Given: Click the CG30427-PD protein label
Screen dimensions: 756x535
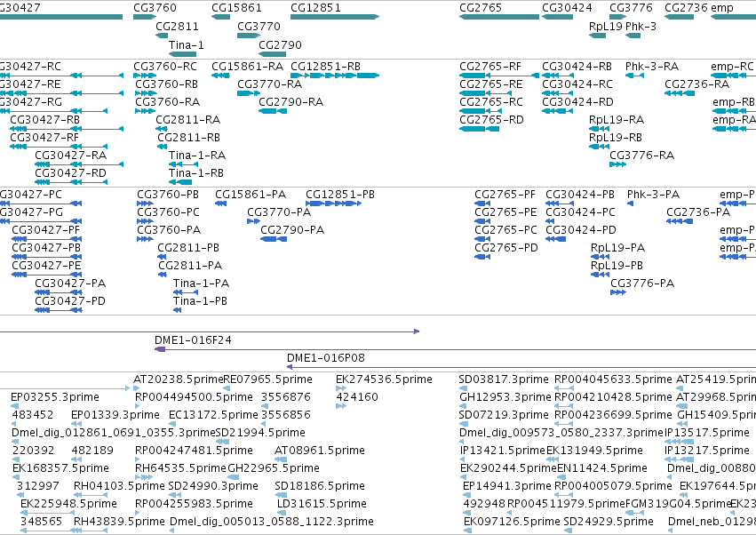Looking at the screenshot, I should tap(70, 301).
